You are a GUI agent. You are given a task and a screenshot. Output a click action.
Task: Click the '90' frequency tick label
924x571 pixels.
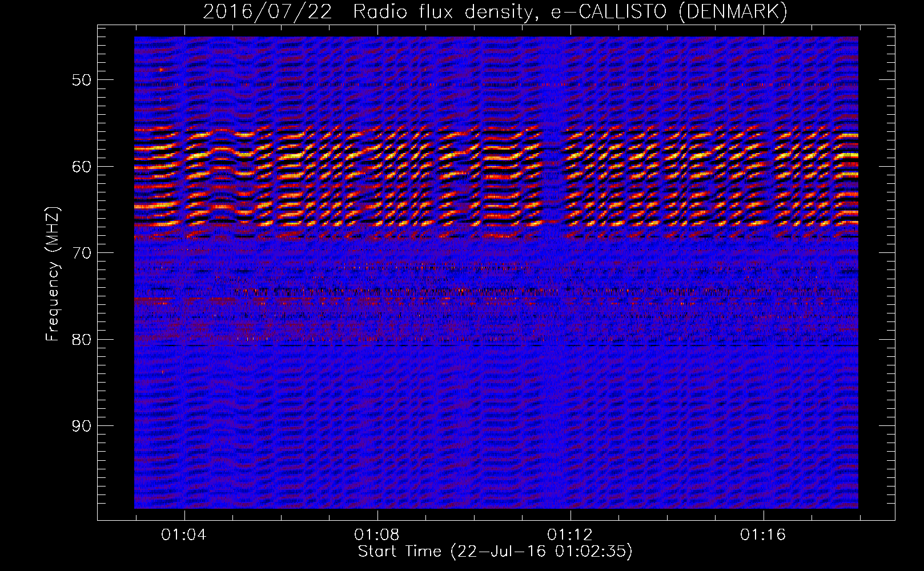(x=82, y=426)
